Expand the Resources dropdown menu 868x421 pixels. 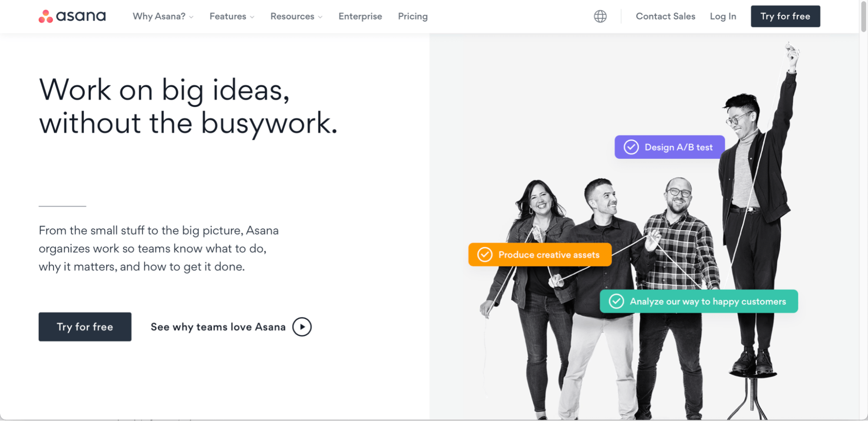297,16
